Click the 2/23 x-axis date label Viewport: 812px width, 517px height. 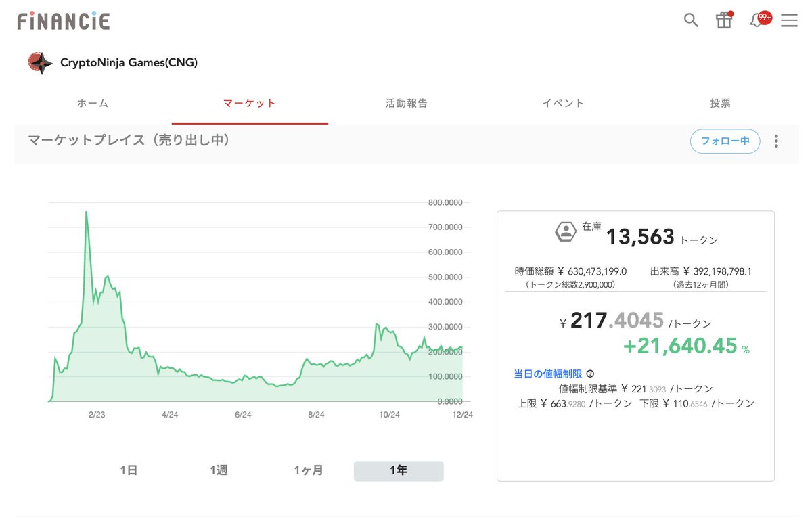97,415
